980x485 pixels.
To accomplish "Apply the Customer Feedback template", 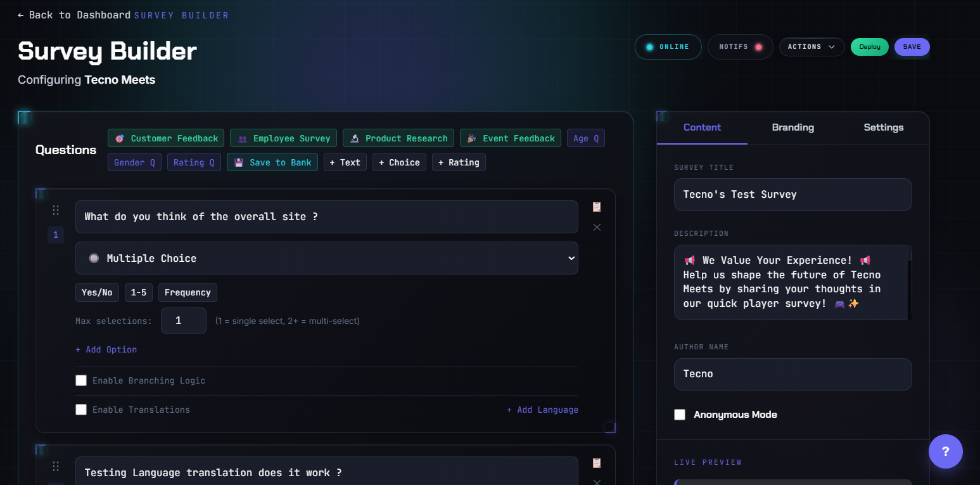I will [166, 138].
